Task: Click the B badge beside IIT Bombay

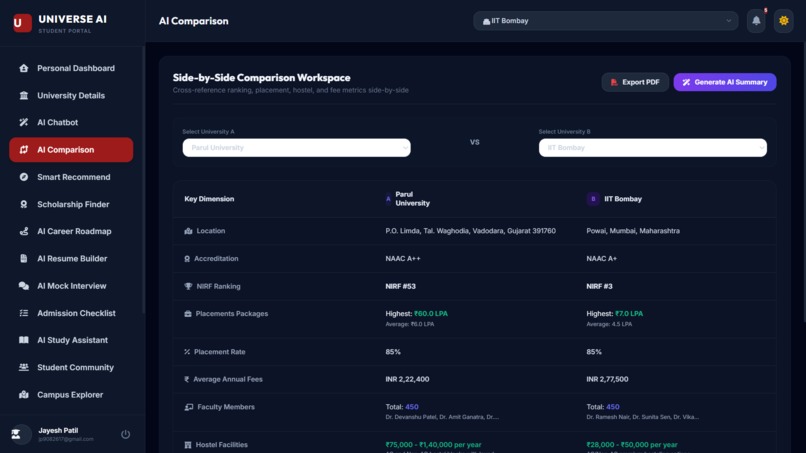Action: click(x=593, y=199)
